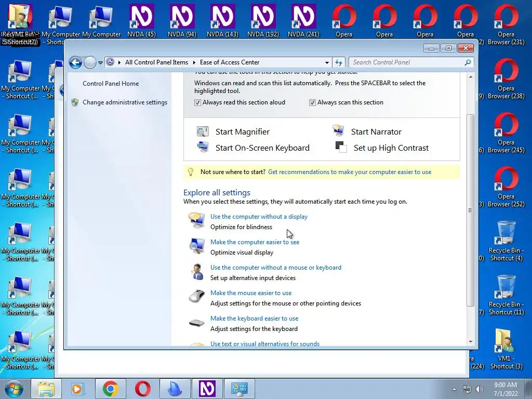Click the monitor icon beside Make the computer easier to see
532x399 pixels.
[x=197, y=246]
